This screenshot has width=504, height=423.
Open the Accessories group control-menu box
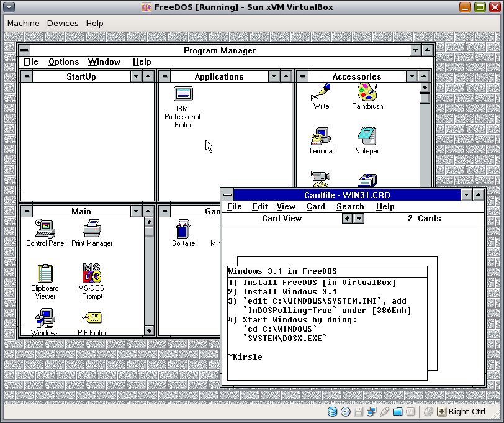click(x=302, y=76)
